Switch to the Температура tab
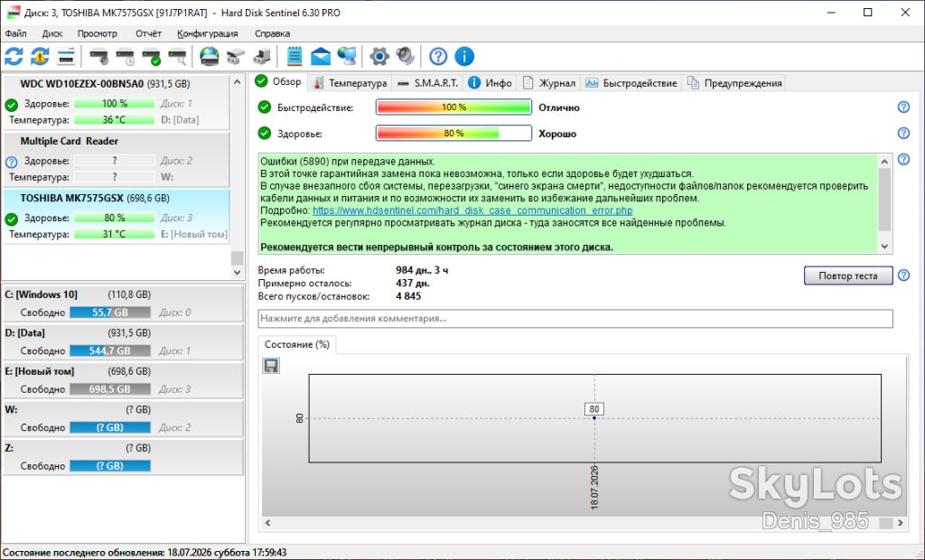This screenshot has width=925, height=560. (x=350, y=83)
